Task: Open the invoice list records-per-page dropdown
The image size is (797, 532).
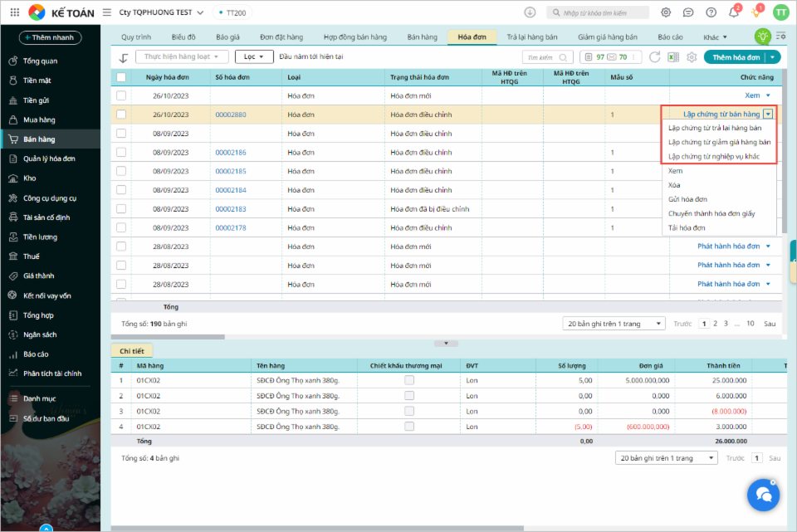Action: 614,324
